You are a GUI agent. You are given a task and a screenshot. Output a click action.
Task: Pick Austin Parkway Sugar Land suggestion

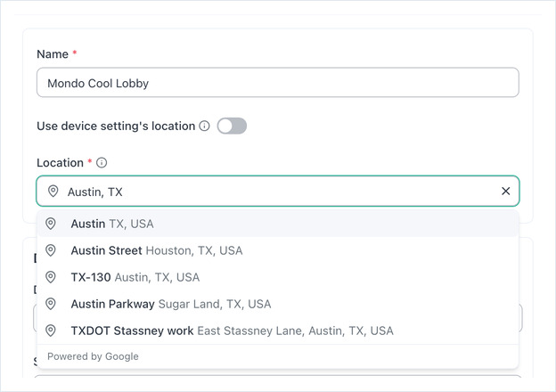coord(278,304)
